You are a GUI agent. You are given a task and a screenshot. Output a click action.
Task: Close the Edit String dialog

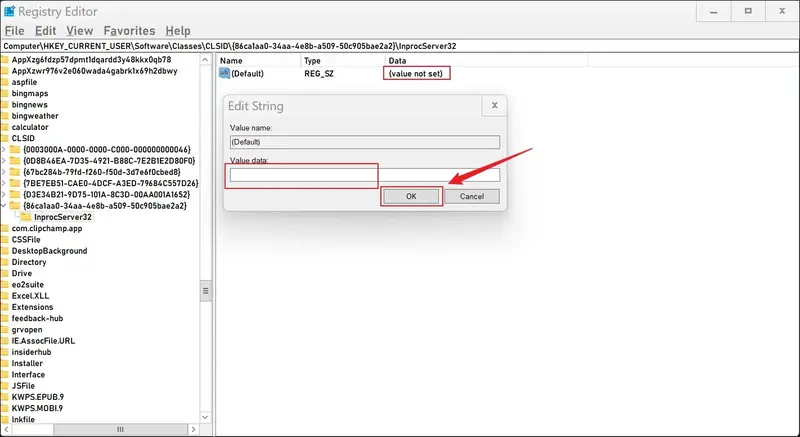pyautogui.click(x=494, y=106)
